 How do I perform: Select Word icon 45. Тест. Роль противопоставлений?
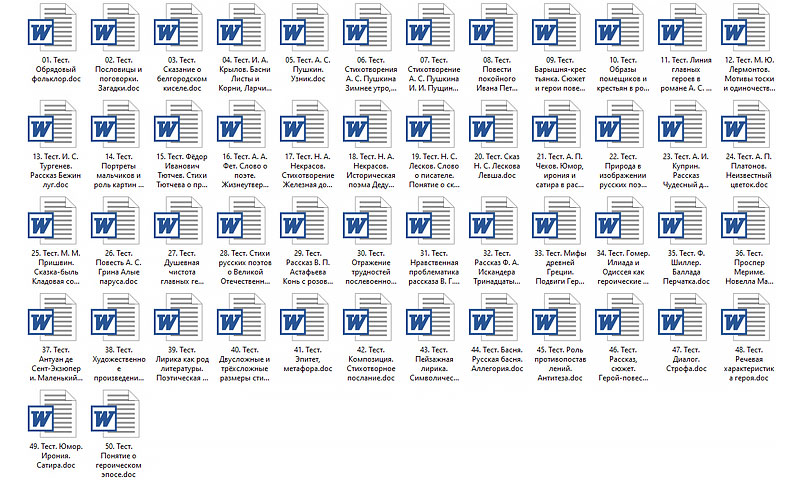557,317
